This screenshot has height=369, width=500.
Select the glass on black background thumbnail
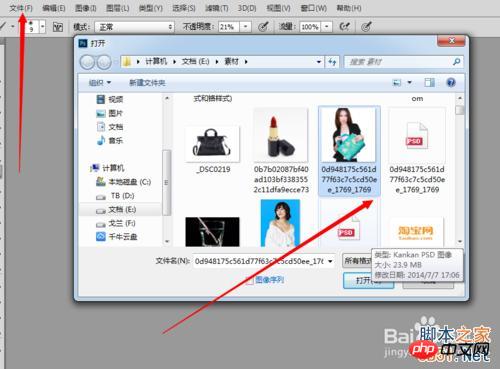[x=212, y=232]
